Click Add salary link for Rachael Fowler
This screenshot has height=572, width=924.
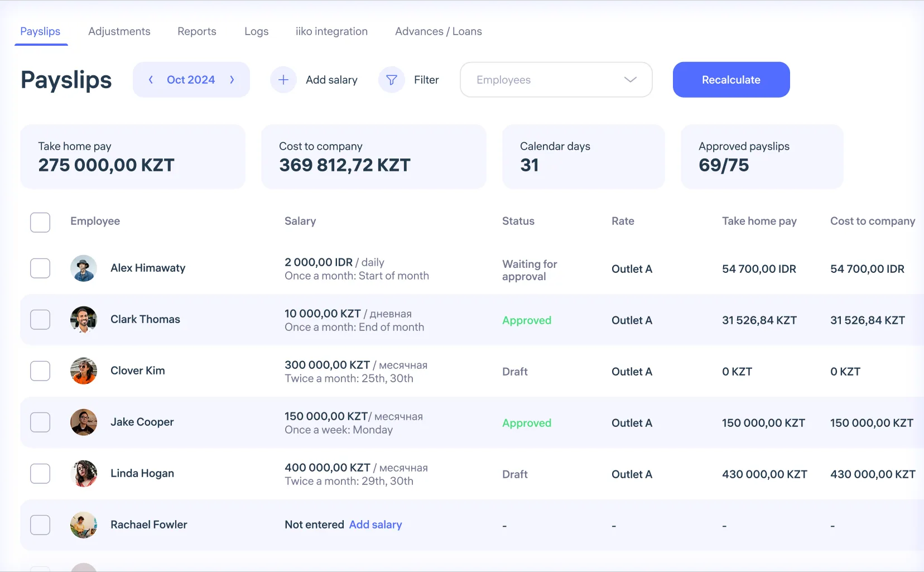point(376,525)
